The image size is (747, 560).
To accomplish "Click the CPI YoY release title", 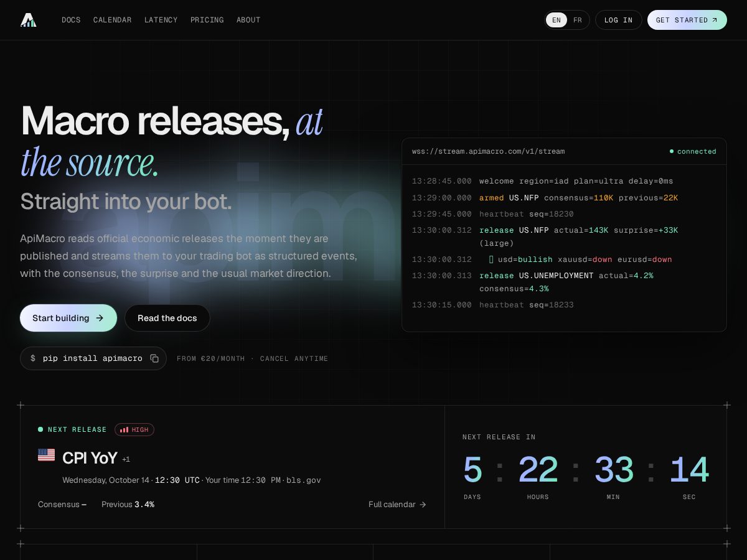I will click(90, 458).
